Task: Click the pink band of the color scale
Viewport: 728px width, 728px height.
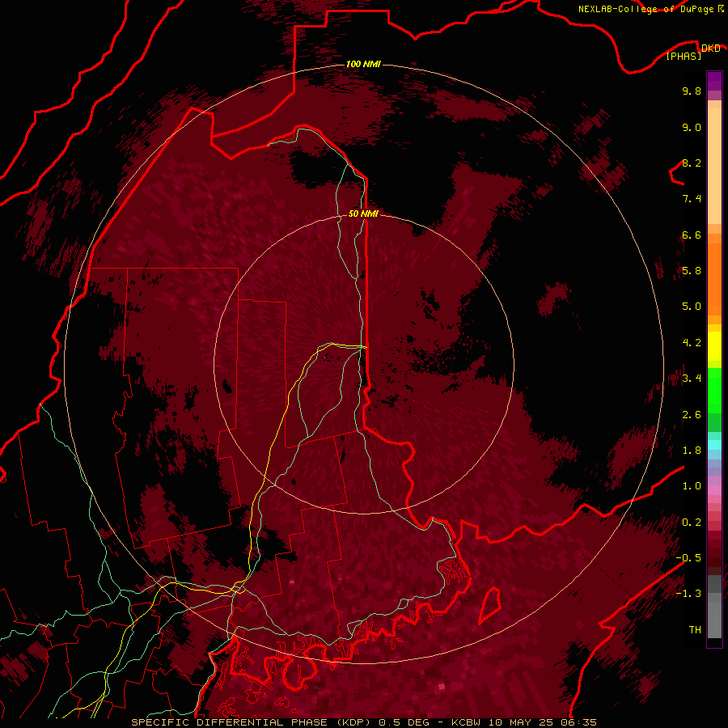Action: coord(714,490)
